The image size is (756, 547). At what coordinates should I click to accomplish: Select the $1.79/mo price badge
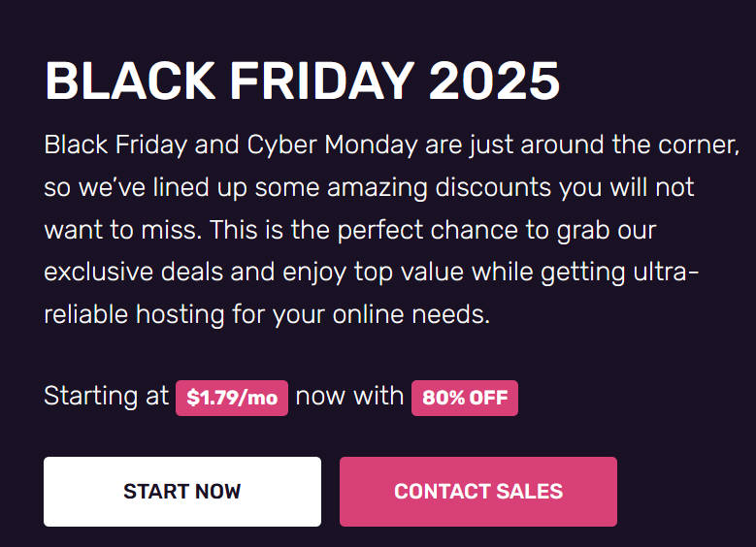coord(232,399)
